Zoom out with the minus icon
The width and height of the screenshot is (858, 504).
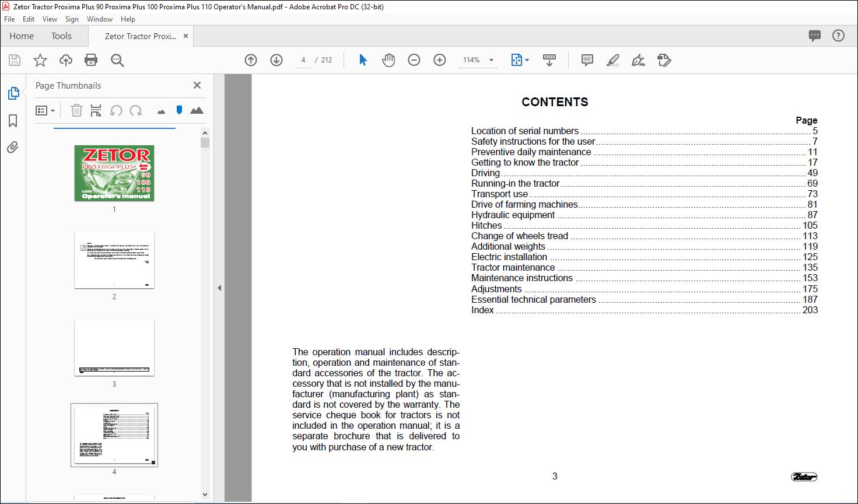pos(414,60)
